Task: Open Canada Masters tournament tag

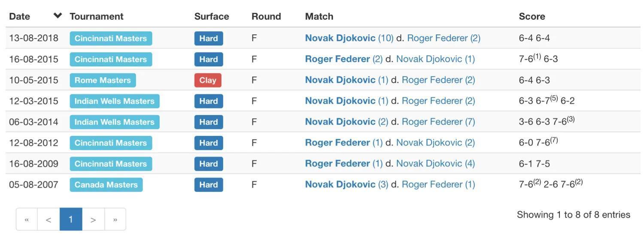Action: [106, 185]
